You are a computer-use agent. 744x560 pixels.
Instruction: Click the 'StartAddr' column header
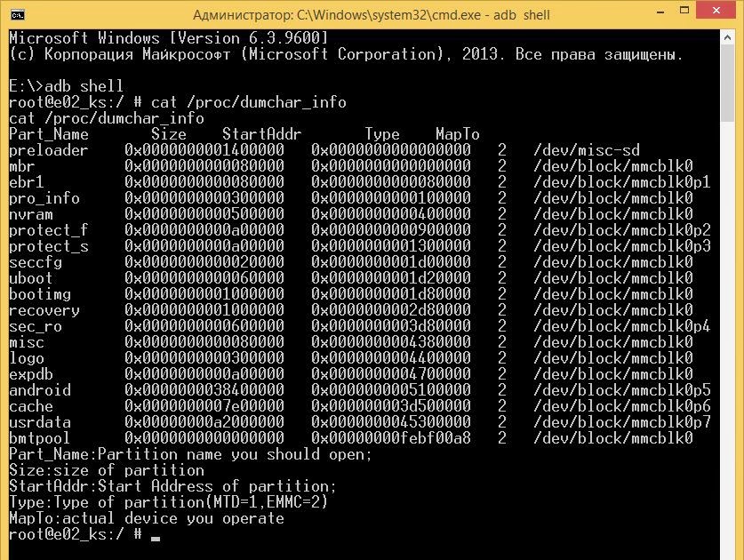tap(262, 134)
